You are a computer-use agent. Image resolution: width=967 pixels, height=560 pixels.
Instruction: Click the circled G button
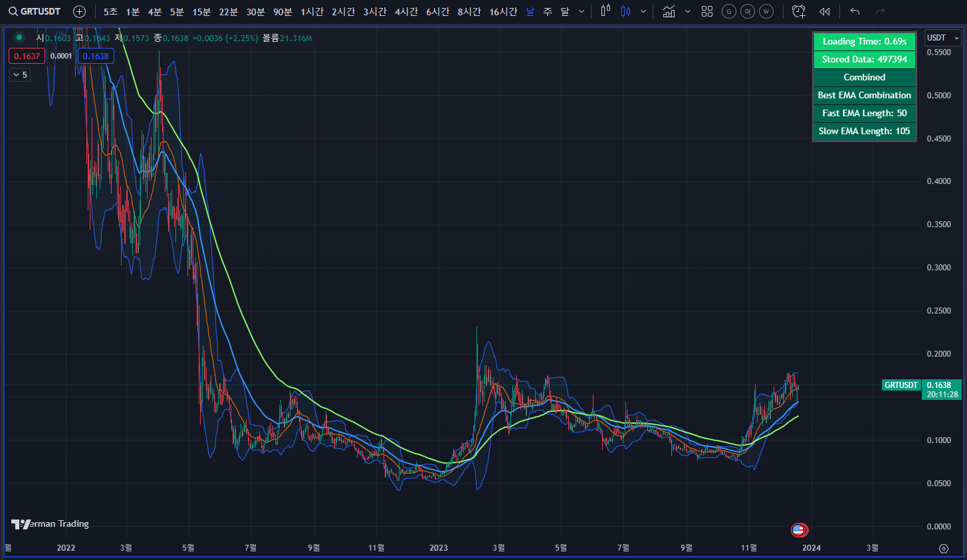729,11
